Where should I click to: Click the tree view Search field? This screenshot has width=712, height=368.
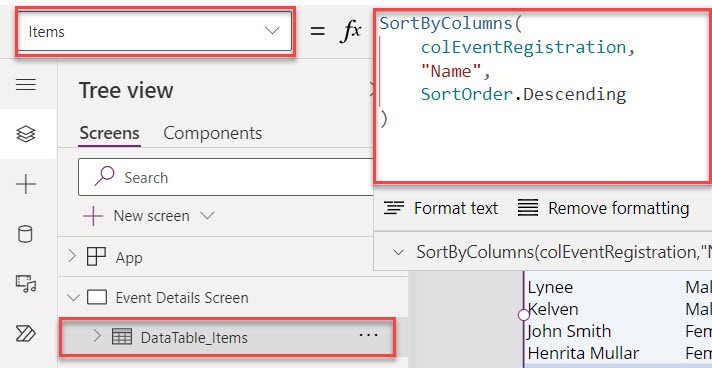tap(226, 177)
